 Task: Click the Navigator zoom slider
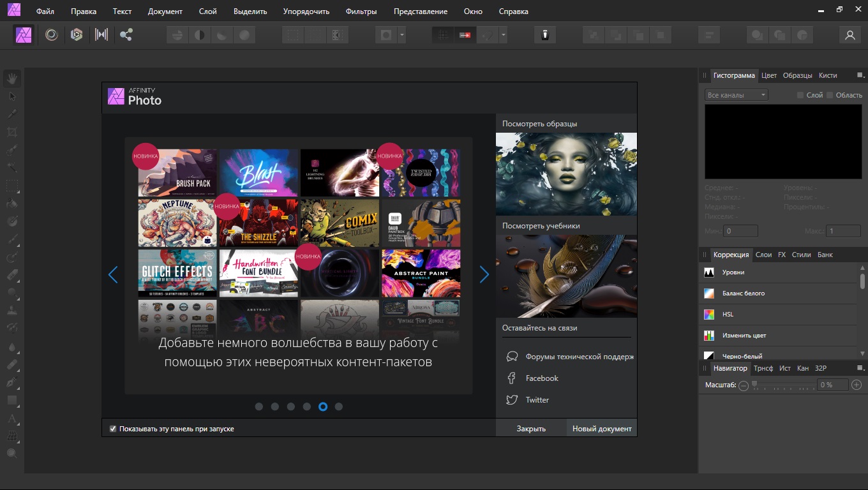[784, 385]
